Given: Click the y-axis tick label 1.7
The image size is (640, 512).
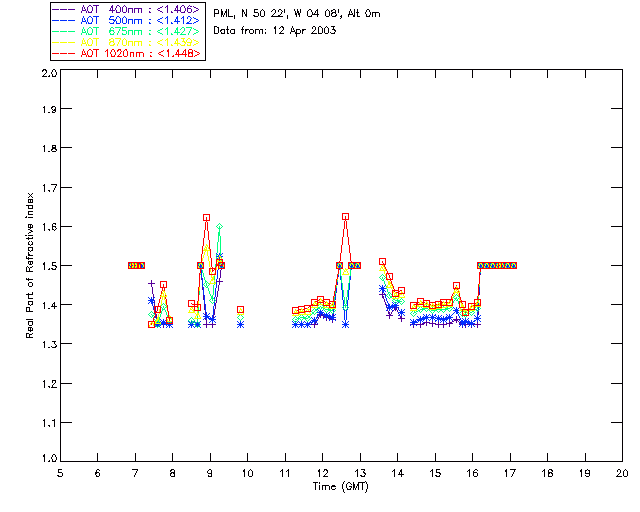Looking at the screenshot, I should [x=49, y=188].
